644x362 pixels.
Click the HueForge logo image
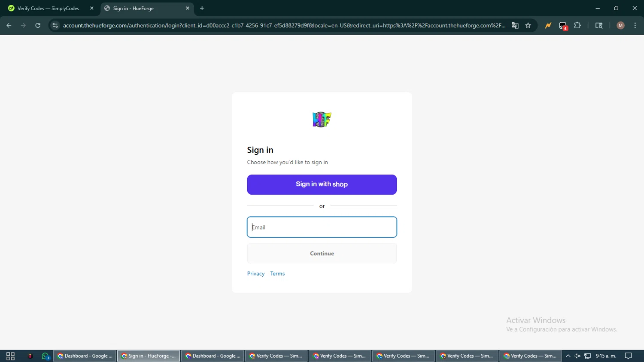pyautogui.click(x=322, y=119)
